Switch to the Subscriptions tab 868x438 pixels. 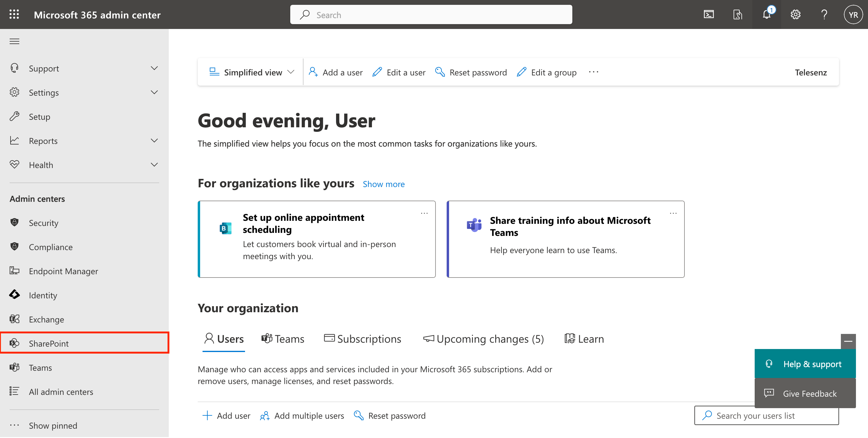362,339
